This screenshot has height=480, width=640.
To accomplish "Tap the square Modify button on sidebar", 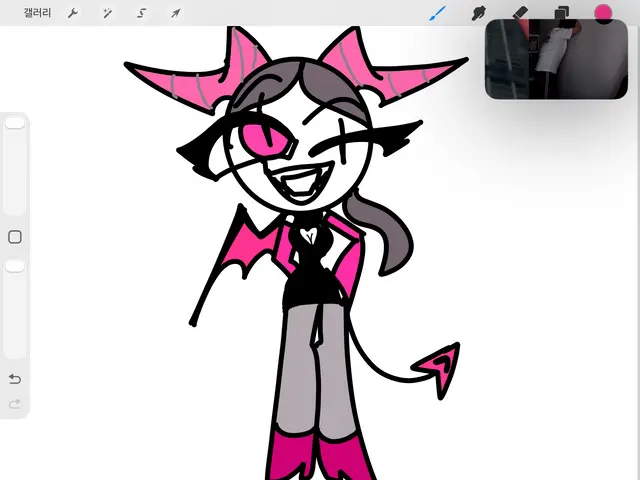I will (15, 237).
